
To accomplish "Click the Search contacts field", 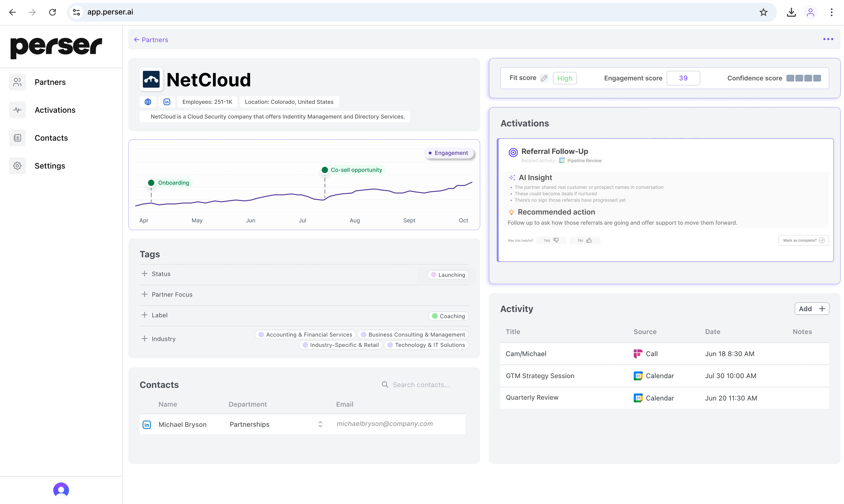I will pyautogui.click(x=421, y=385).
